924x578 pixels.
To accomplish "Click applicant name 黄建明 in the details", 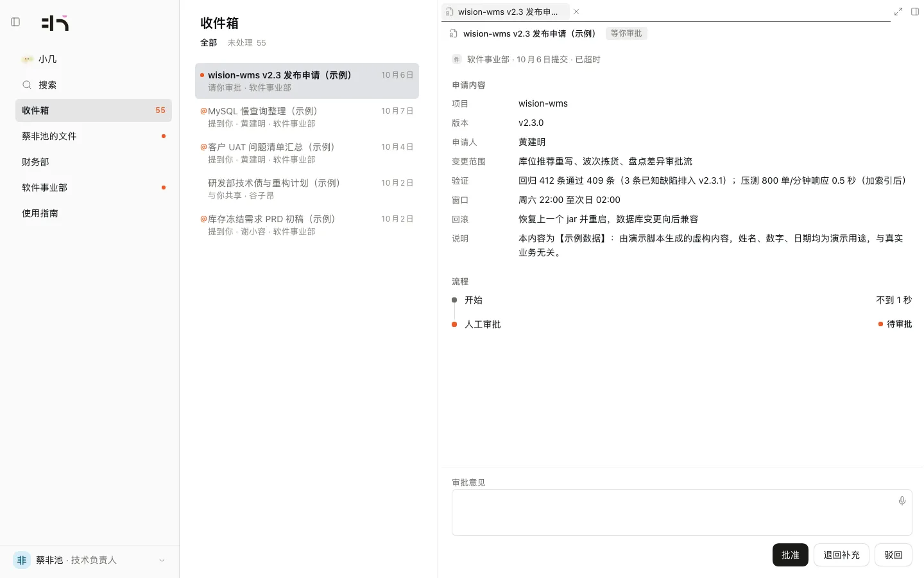I will (532, 142).
